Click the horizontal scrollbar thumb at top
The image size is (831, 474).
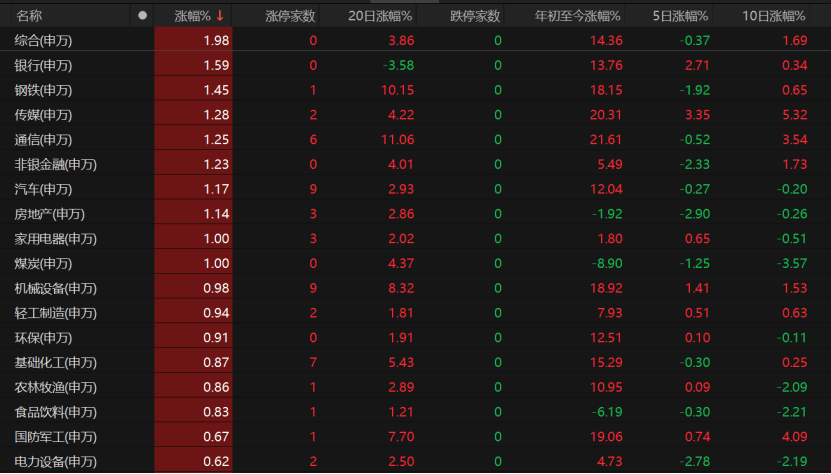(x=404, y=2)
